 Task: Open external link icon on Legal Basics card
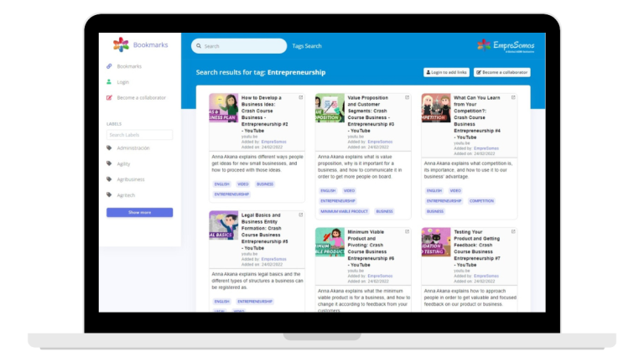[x=301, y=215]
